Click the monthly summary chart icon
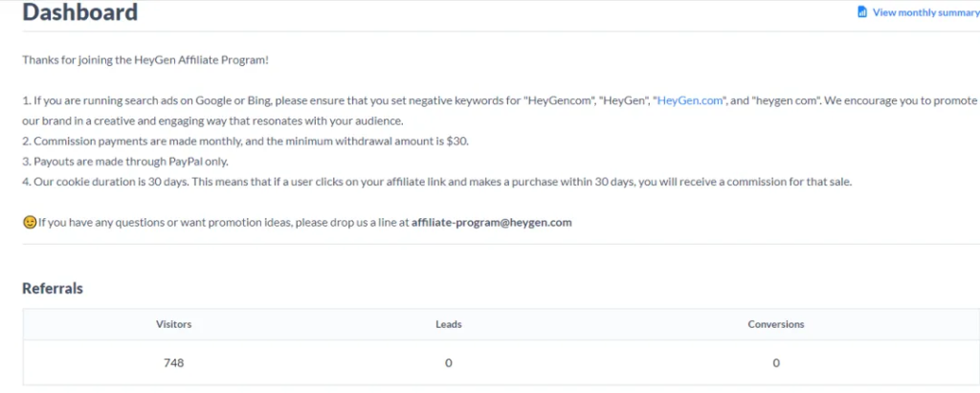This screenshot has height=393, width=980. pyautogui.click(x=862, y=11)
